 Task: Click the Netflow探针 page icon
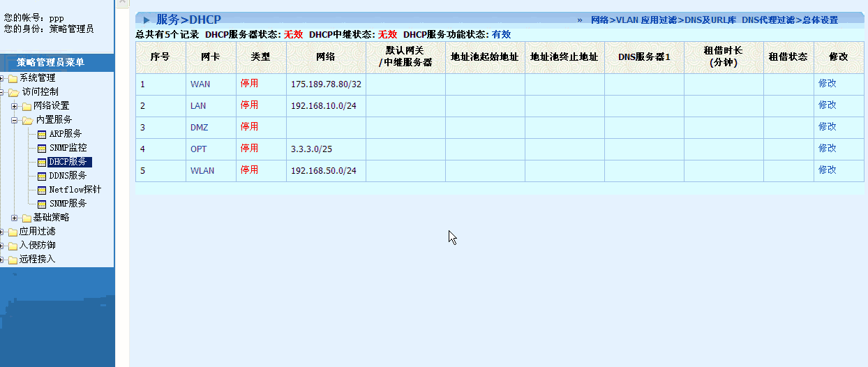(41, 190)
